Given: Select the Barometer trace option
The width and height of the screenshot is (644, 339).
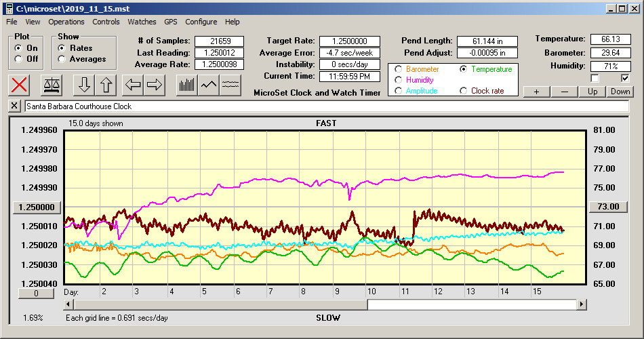Looking at the screenshot, I should (x=398, y=69).
